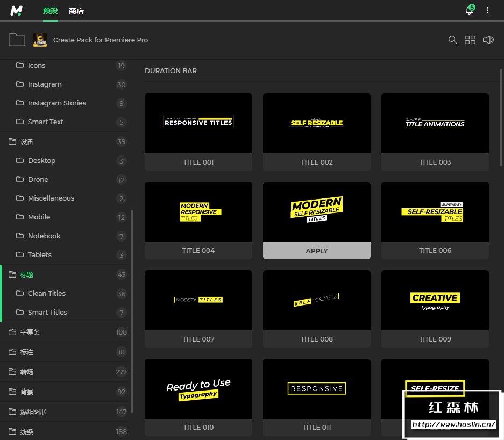Click the APPLY button
This screenshot has height=440, width=504.
point(317,251)
